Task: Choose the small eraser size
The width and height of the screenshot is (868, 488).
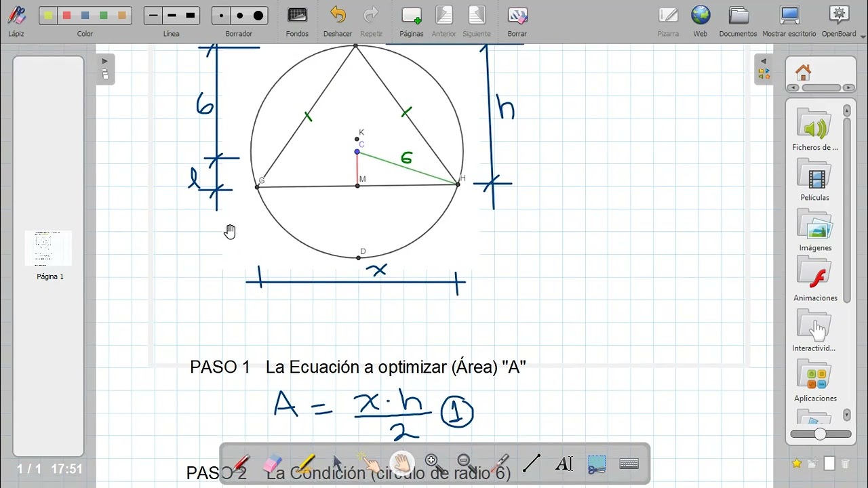Action: [x=221, y=16]
